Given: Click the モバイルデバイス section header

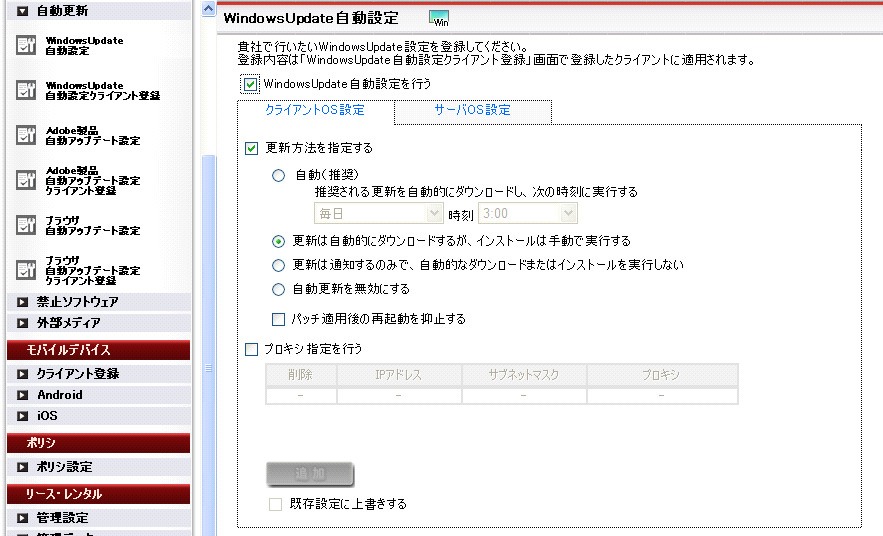Looking at the screenshot, I should pyautogui.click(x=99, y=350).
